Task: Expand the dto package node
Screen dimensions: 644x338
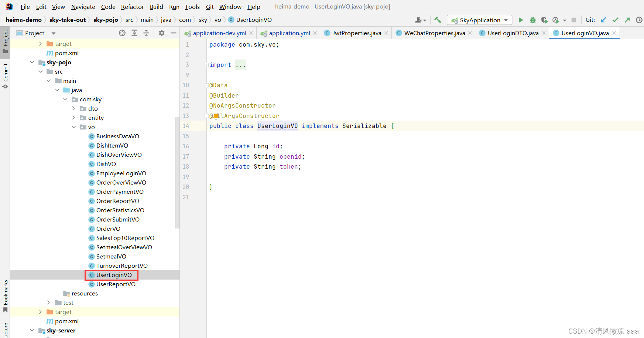Action: [73, 108]
